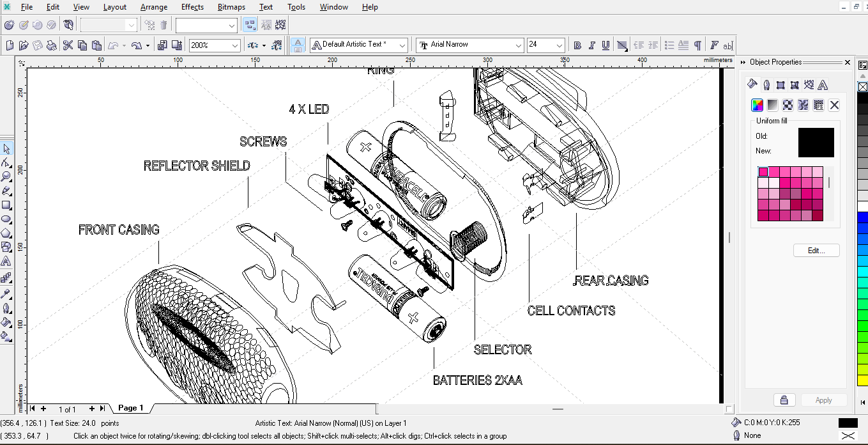Select the Text tool in toolbox

tap(6, 262)
